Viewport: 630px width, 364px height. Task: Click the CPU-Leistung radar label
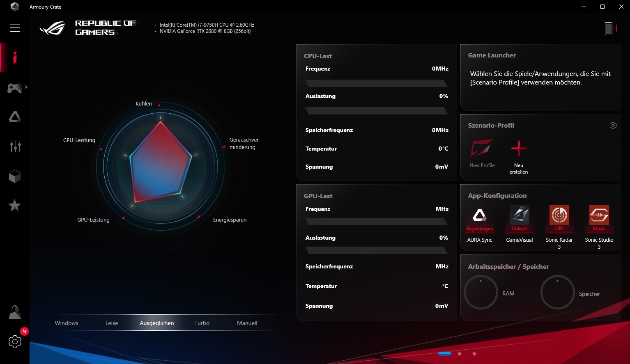79,140
